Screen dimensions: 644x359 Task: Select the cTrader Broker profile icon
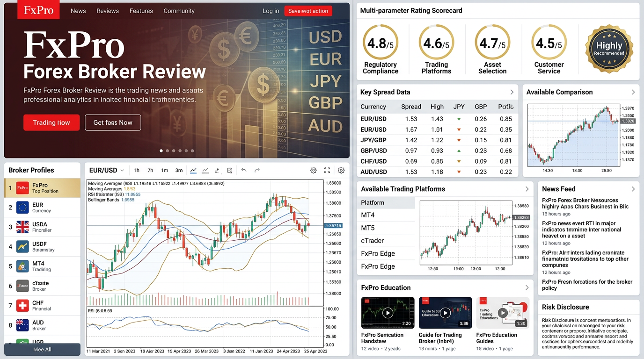pyautogui.click(x=22, y=286)
